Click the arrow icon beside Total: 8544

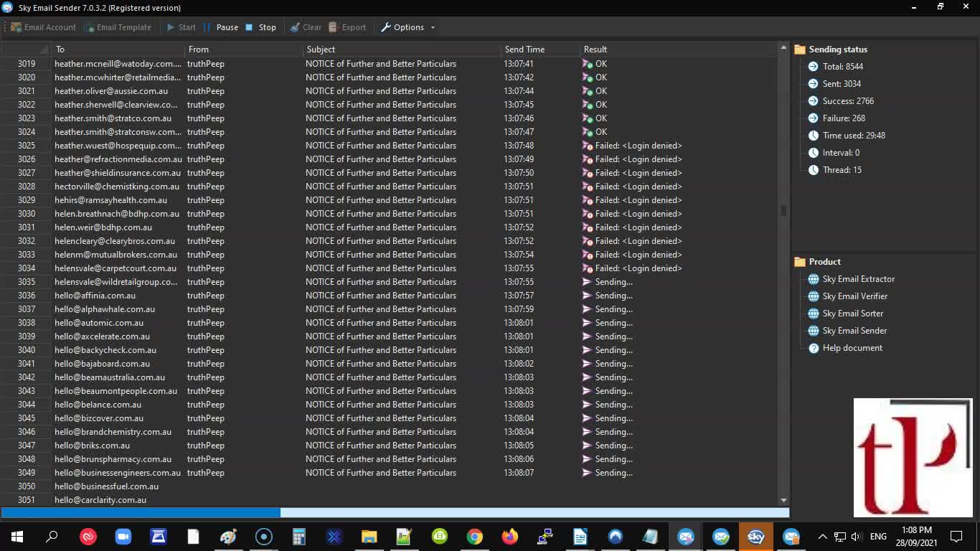coord(813,67)
